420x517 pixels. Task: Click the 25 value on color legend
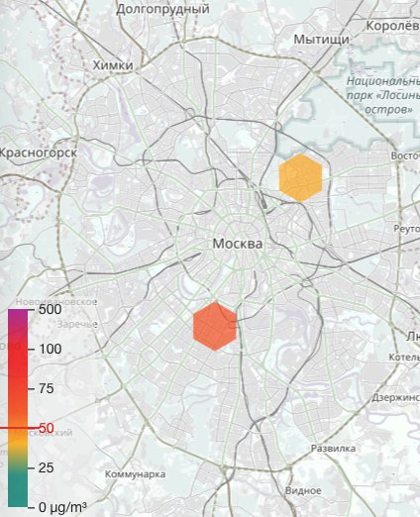(47, 467)
